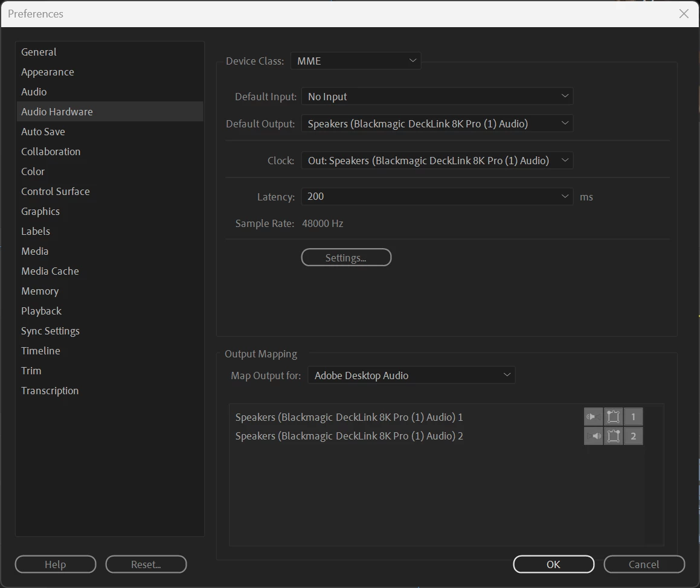
Task: Select Audio Hardware preferences category
Action: tap(110, 112)
